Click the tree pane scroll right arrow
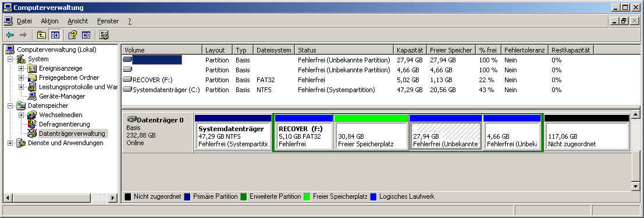Viewport: 644px width, 218px height. point(113,198)
